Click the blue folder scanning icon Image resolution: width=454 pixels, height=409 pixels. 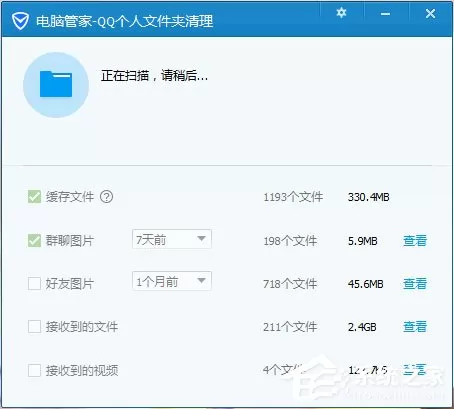[x=56, y=85]
